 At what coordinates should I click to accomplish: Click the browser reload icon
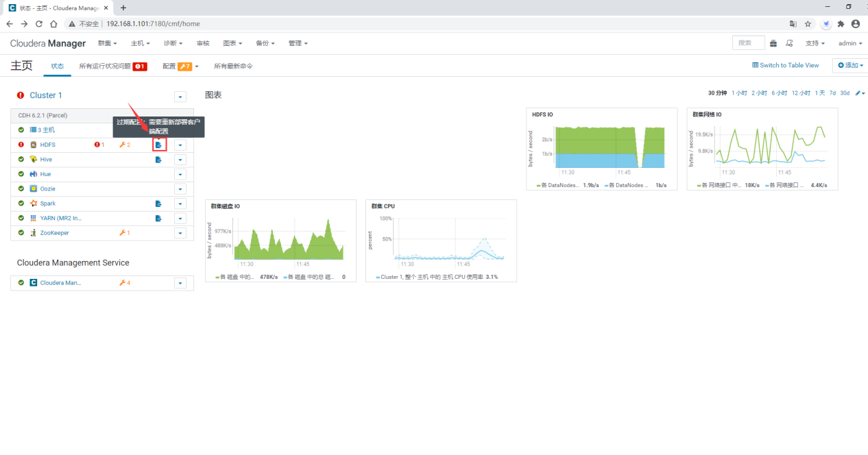pos(38,23)
